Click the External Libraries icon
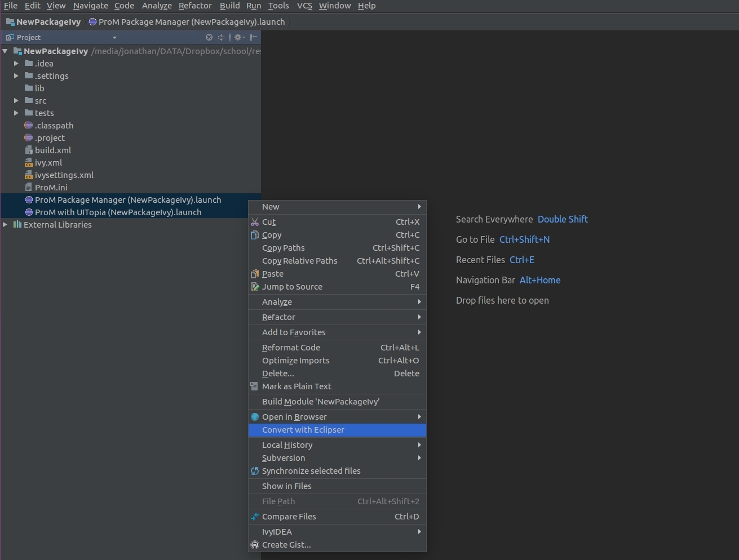 (17, 224)
